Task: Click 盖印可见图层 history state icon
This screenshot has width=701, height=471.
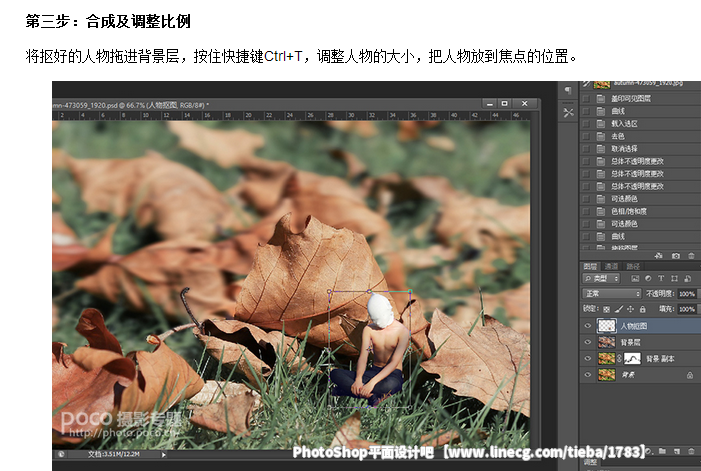Action: point(601,99)
